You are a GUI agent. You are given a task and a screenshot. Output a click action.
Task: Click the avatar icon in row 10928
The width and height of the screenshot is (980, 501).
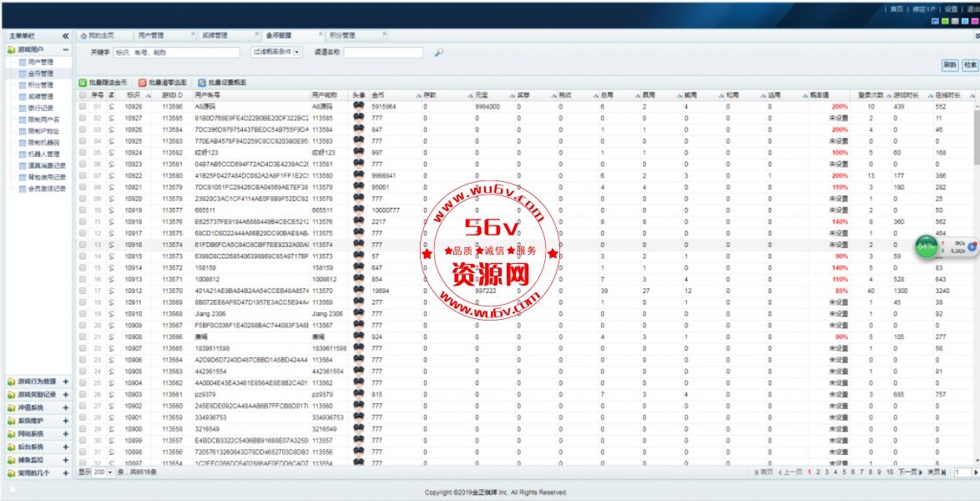tap(358, 106)
